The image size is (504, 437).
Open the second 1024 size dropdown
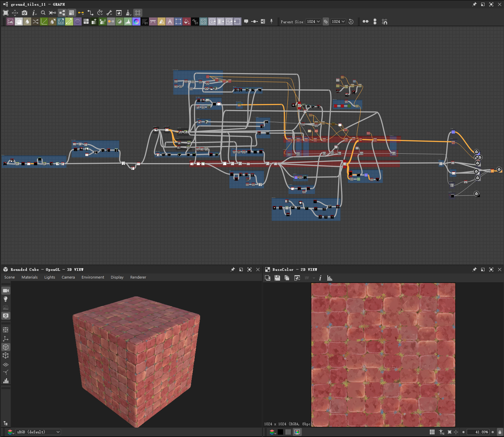(x=338, y=21)
